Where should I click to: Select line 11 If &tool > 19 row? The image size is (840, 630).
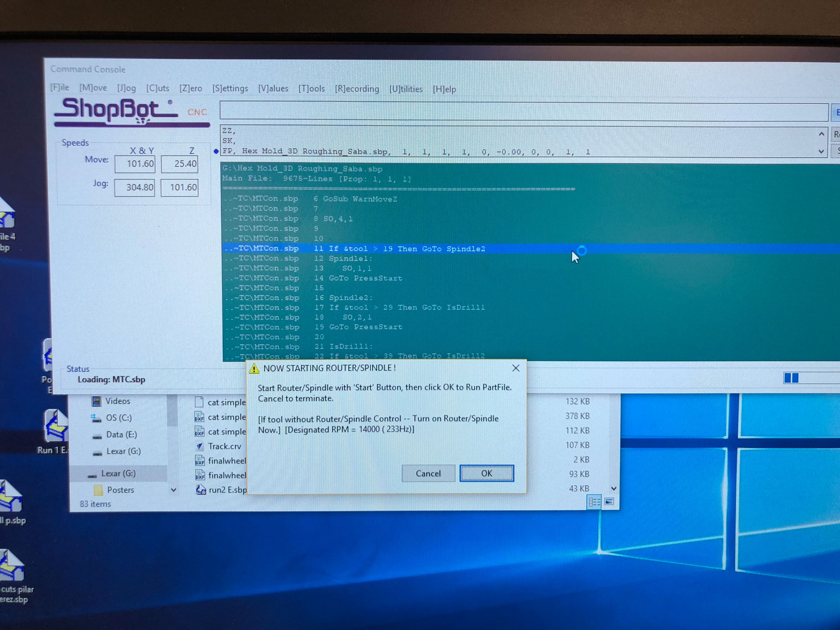tap(531, 248)
